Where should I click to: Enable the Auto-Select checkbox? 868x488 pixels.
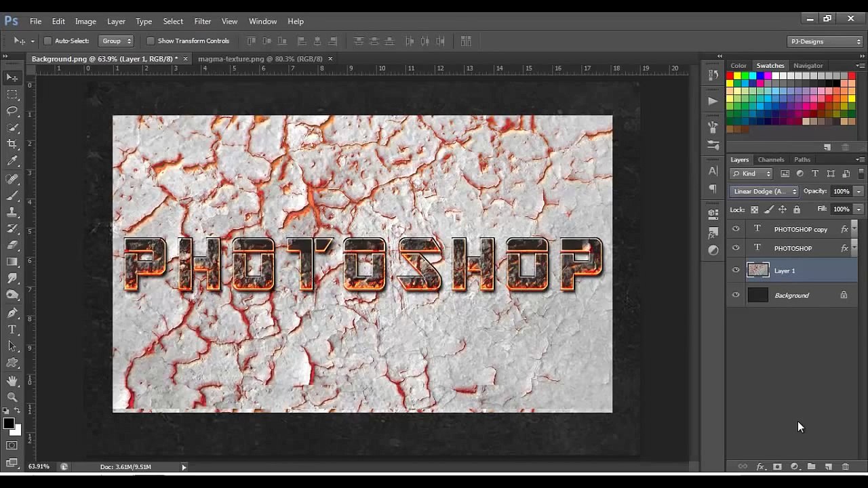(x=47, y=41)
